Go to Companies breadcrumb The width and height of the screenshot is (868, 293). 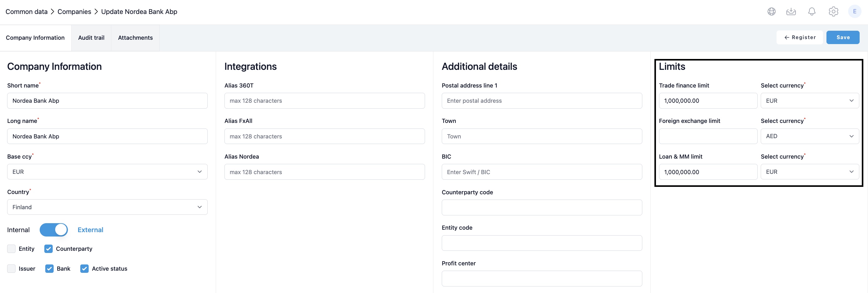click(74, 12)
